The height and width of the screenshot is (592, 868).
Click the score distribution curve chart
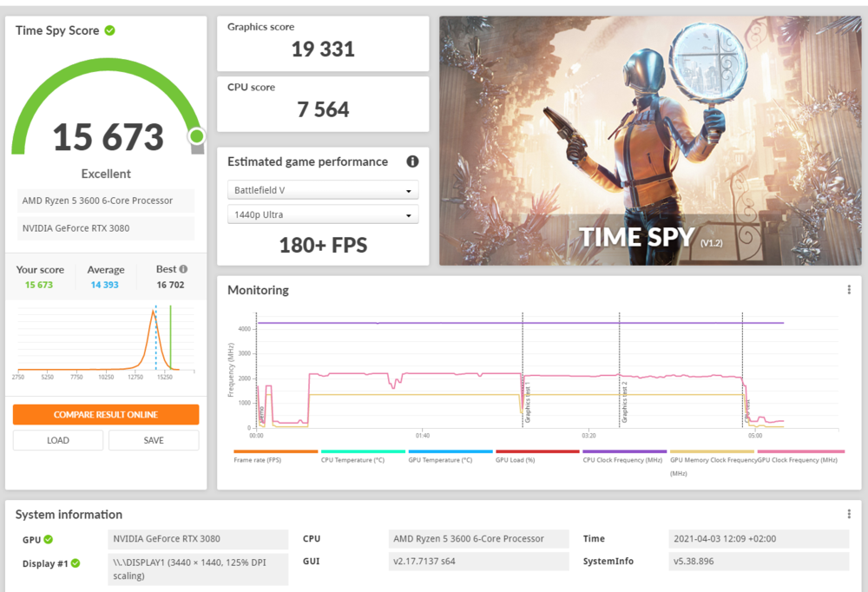point(106,339)
